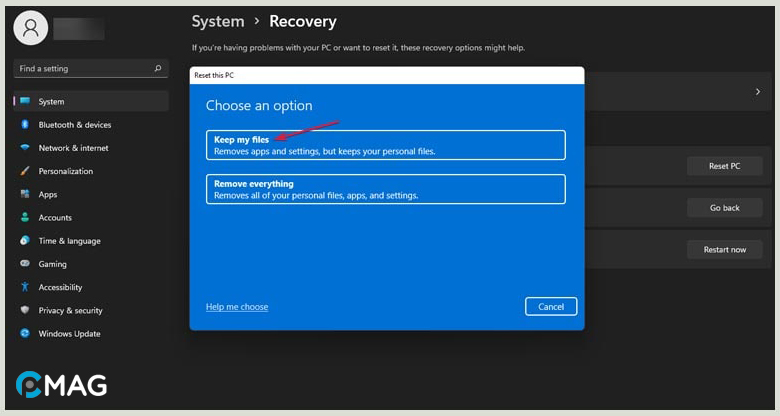780x416 pixels.
Task: Click the Apps icon in the sidebar
Action: (x=25, y=194)
